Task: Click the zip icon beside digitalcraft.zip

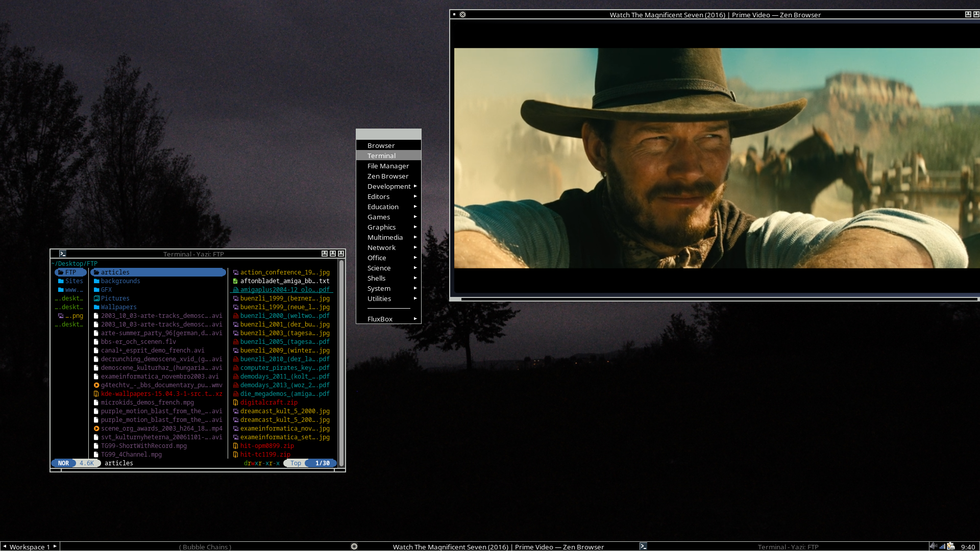Action: tap(236, 403)
